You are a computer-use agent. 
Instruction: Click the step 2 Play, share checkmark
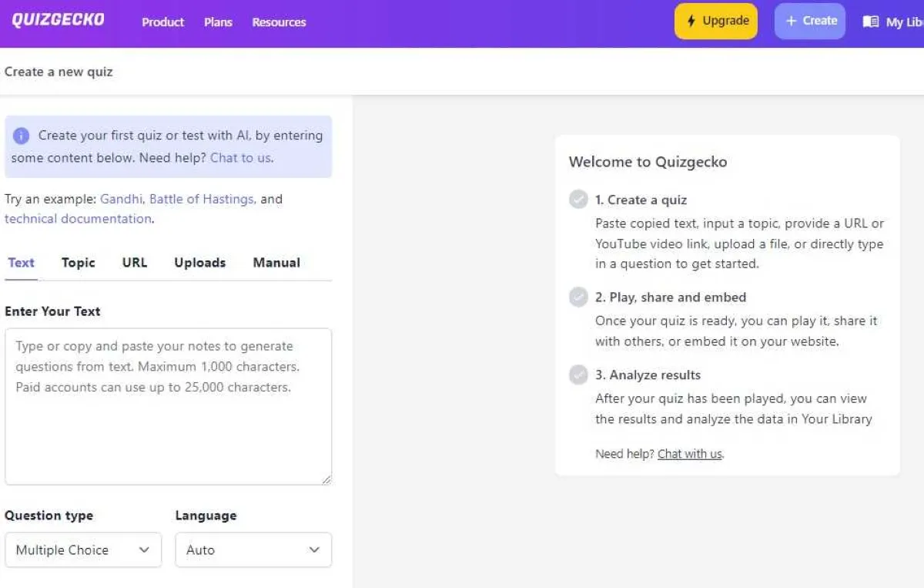tap(578, 297)
